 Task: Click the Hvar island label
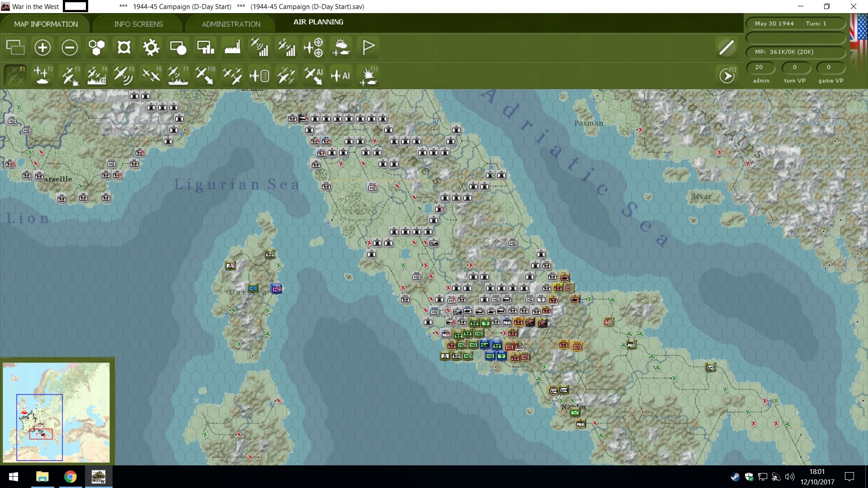point(702,197)
